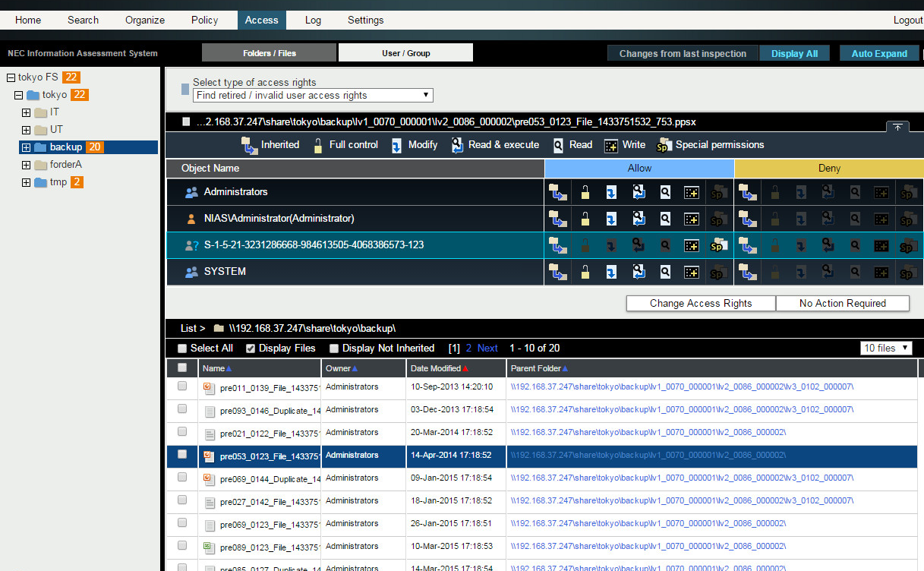Click Inherited deny icon for Administrators row

coord(748,193)
